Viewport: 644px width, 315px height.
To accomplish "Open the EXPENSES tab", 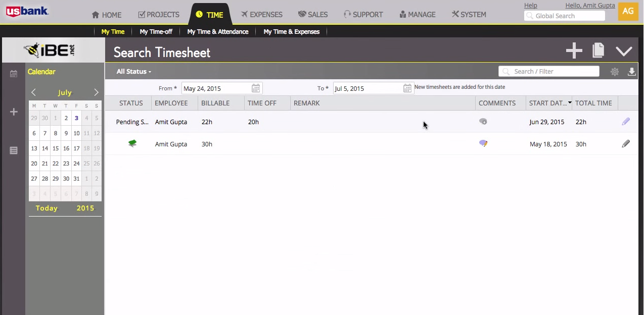I will 261,15.
